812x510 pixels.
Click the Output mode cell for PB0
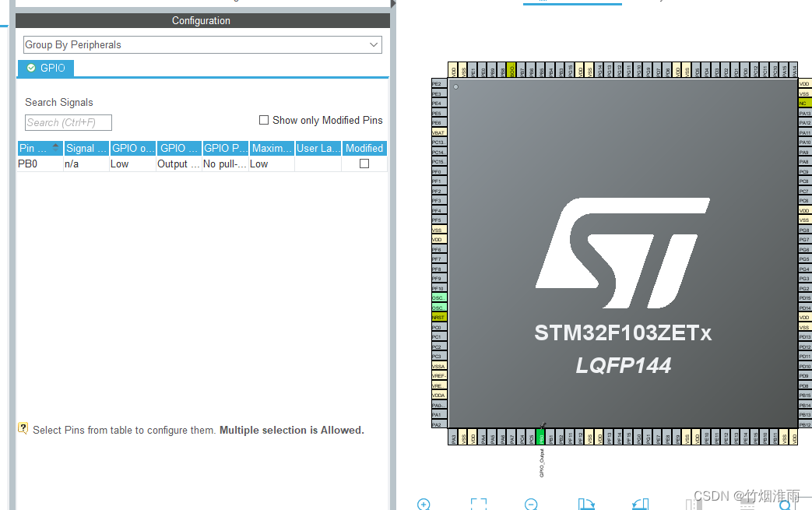[x=179, y=164]
